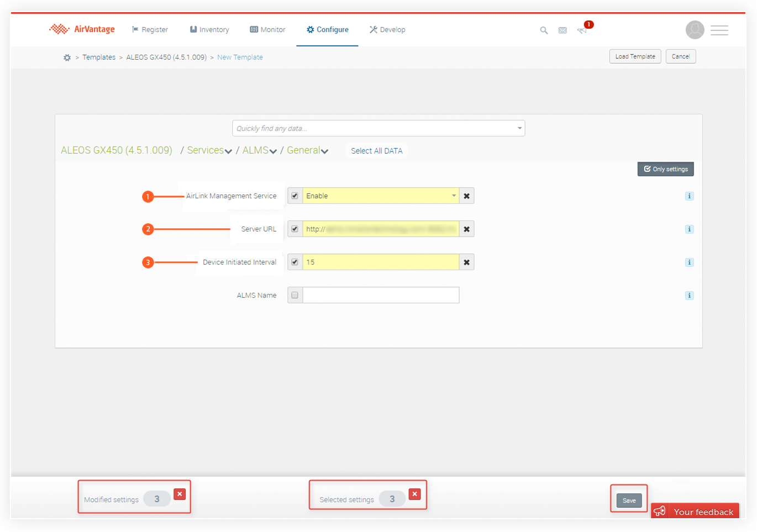This screenshot has height=532, width=757.
Task: Click the Server URL input field
Action: (381, 229)
